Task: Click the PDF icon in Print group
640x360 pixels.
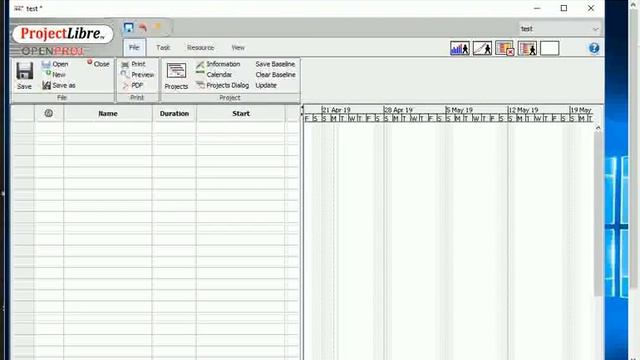Action: coord(125,85)
